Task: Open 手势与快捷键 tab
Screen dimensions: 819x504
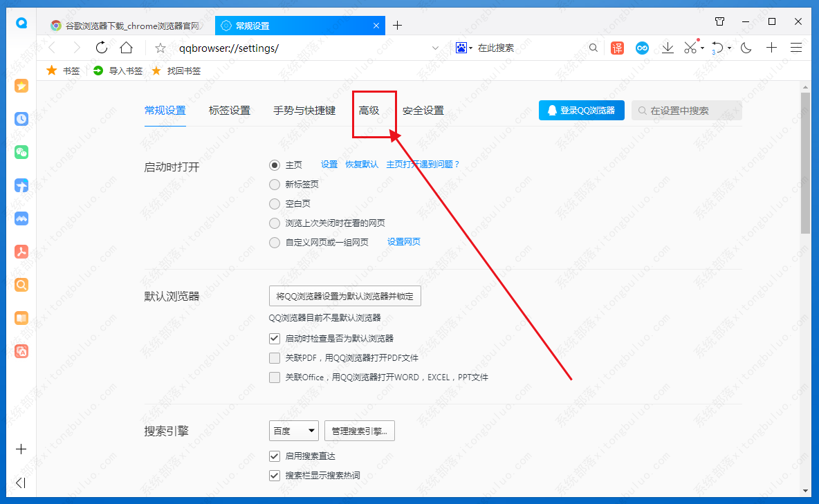Action: (x=304, y=110)
